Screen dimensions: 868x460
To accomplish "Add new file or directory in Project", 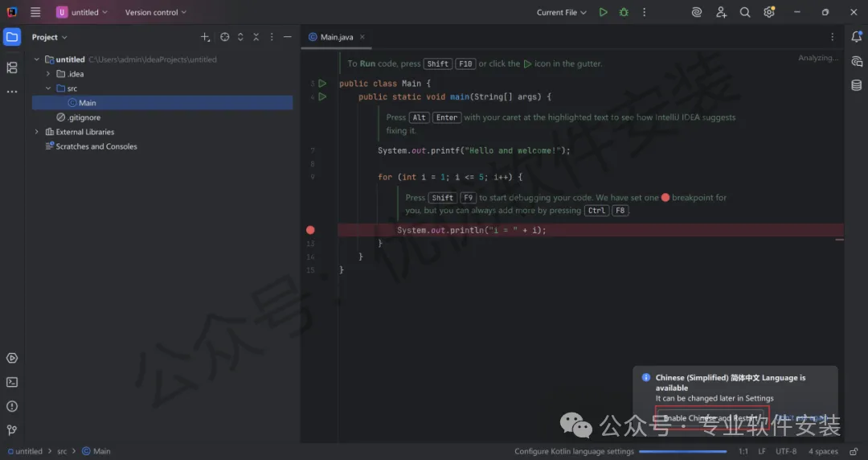I will click(205, 37).
